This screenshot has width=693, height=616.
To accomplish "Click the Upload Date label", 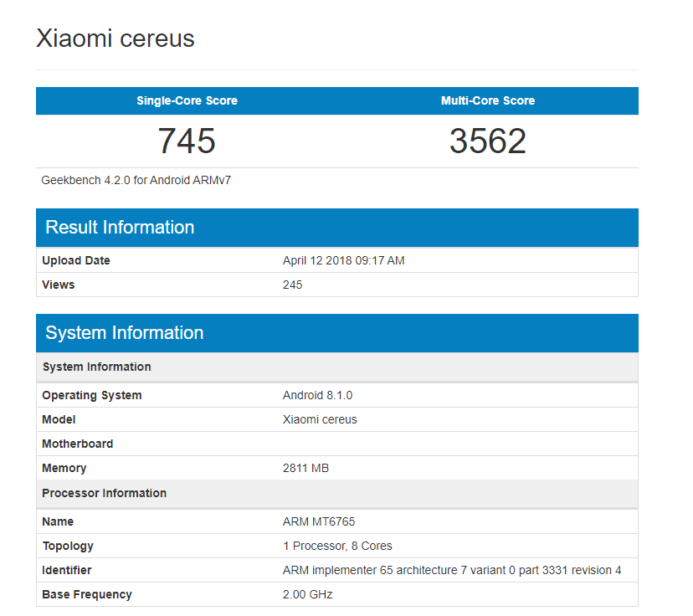I will 76,261.
